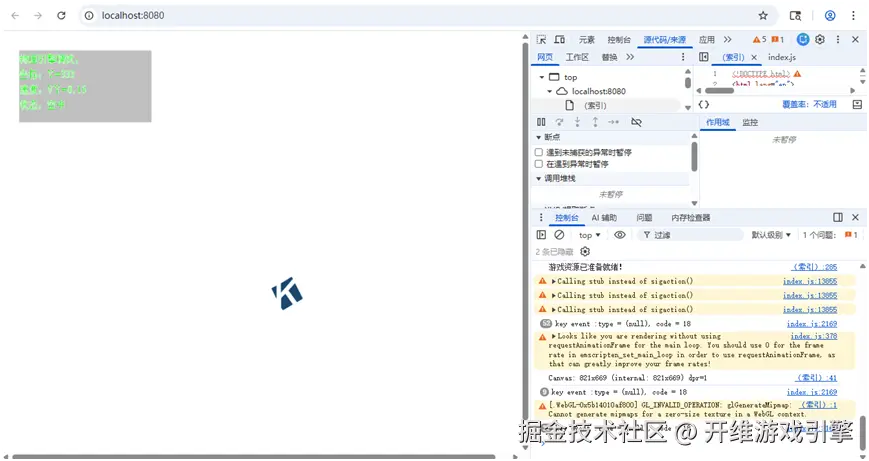
Task: Select the 源代码/来源 panel tab
Action: (664, 40)
